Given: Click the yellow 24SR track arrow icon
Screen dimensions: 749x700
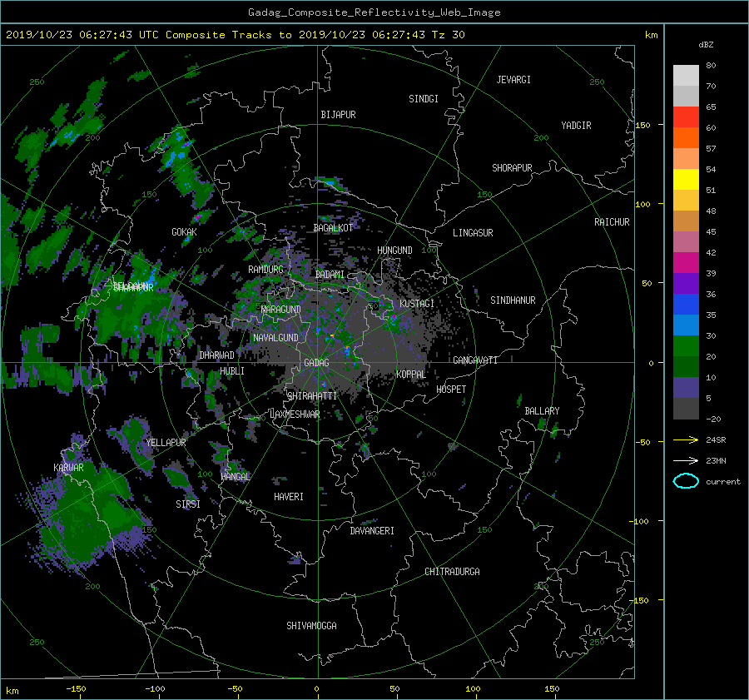Looking at the screenshot, I should click(x=686, y=439).
